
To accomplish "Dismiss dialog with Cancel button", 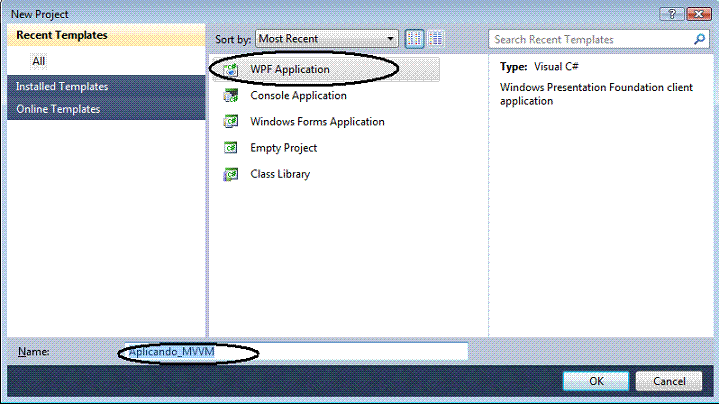I will pyautogui.click(x=669, y=381).
